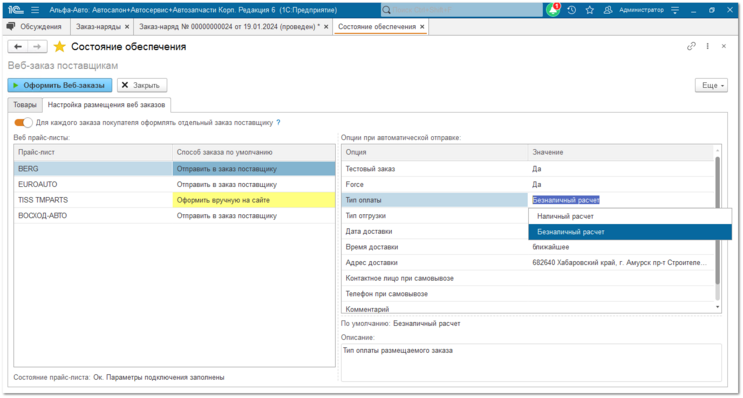Open favorites star in title bar
Screen dimensions: 743x398
pyautogui.click(x=589, y=10)
